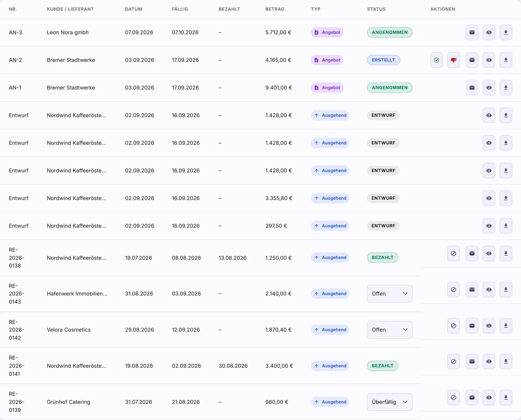Screen dimensions: 521x420
Task: Email invoice RE-2026-0143 to Hafenwerk Immobilien
Action: [472, 289]
